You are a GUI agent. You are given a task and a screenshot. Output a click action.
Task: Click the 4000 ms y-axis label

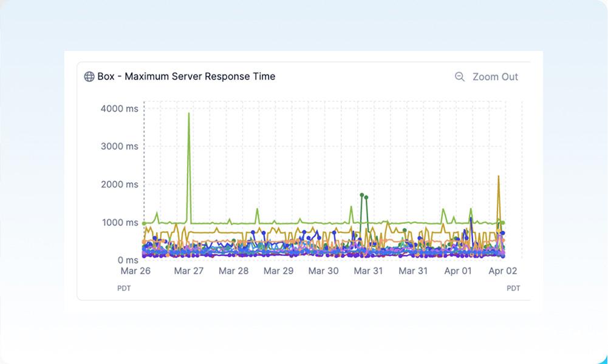(x=120, y=109)
